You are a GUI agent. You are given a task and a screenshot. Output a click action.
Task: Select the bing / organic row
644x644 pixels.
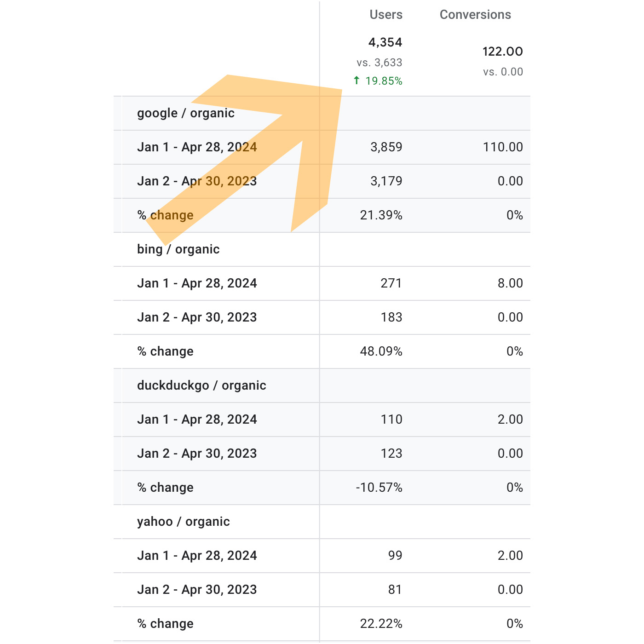pos(178,249)
